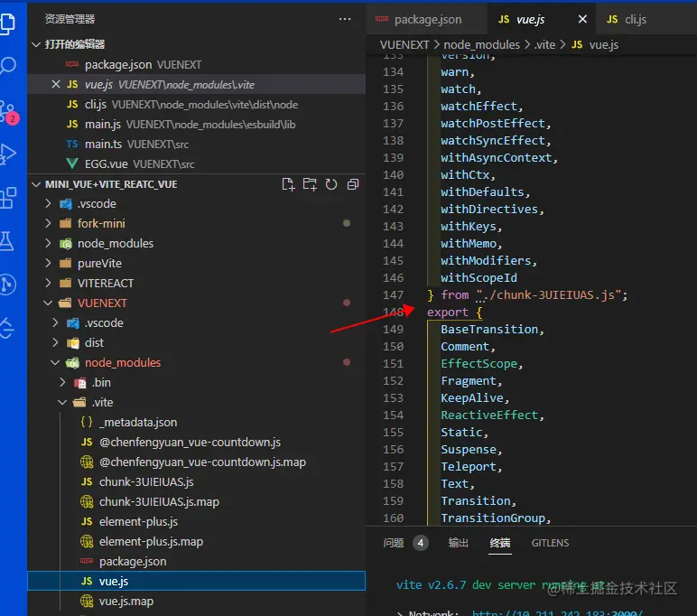Click node_modules breadcrumb segment
The width and height of the screenshot is (697, 616).
[x=481, y=44]
